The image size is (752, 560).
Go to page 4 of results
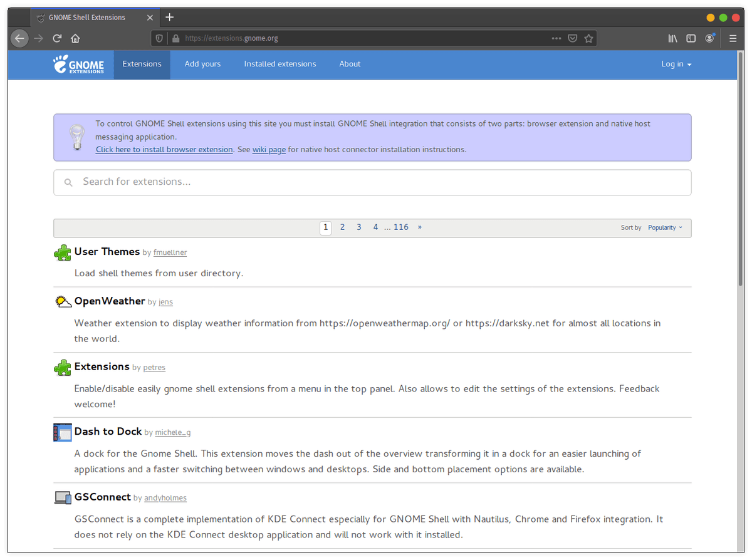[x=375, y=227]
